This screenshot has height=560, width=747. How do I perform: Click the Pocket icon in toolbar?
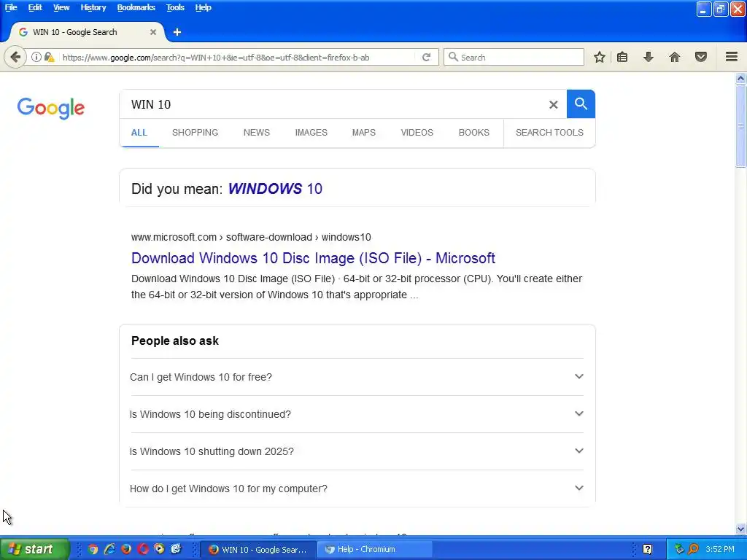click(700, 57)
